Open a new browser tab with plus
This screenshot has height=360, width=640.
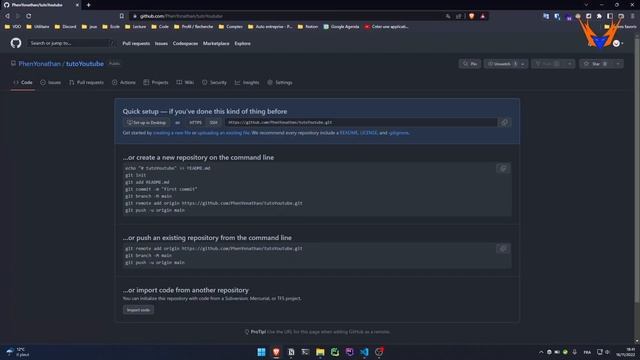pos(89,5)
